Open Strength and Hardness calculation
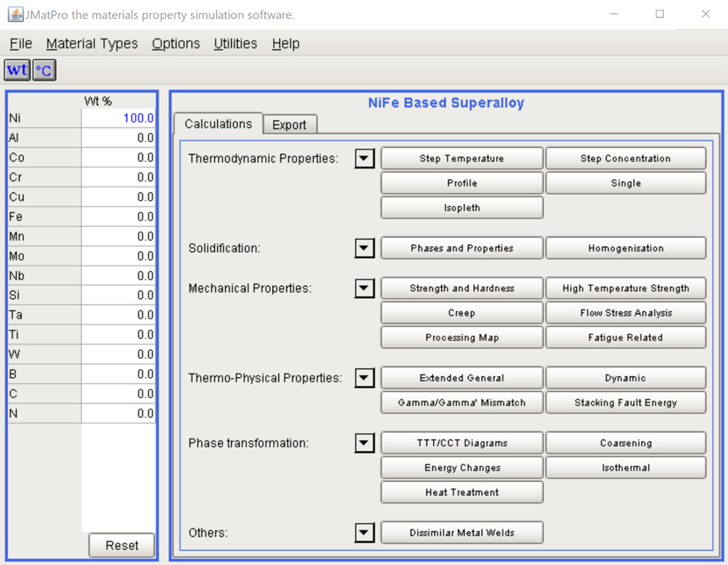 [x=462, y=288]
